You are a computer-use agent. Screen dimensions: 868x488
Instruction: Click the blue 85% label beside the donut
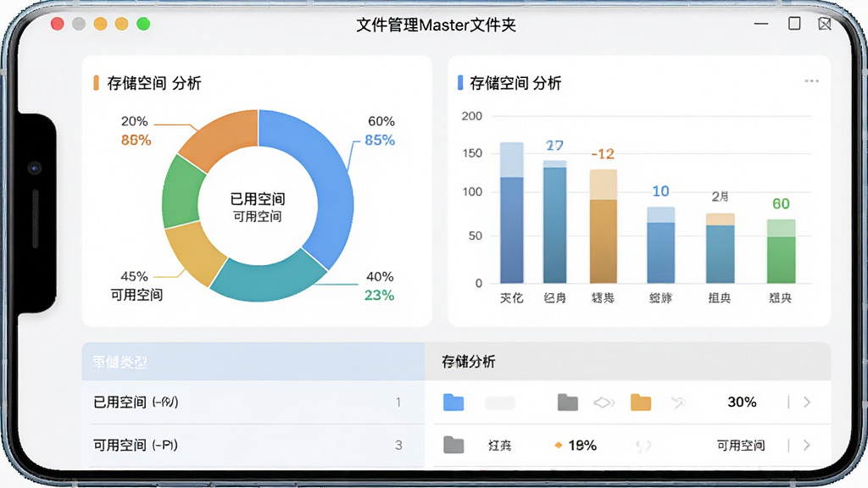pyautogui.click(x=380, y=140)
